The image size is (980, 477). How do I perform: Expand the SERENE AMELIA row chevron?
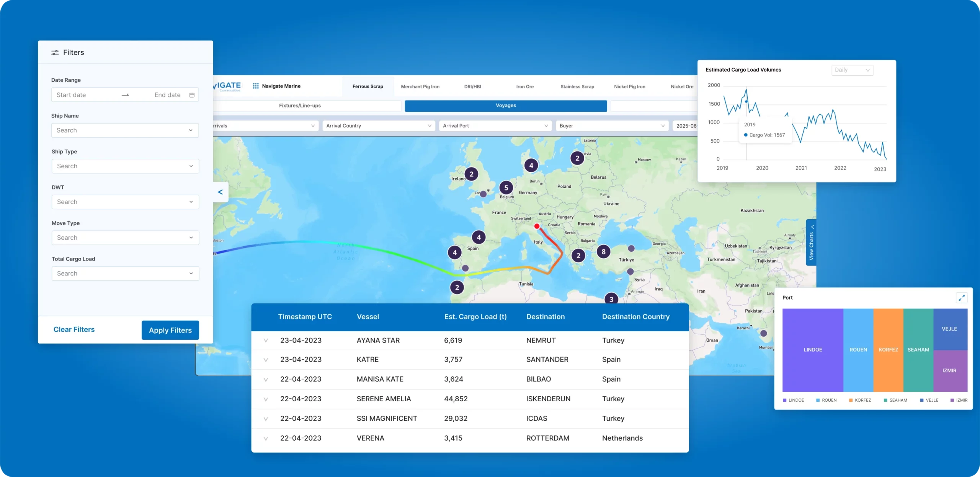266,399
